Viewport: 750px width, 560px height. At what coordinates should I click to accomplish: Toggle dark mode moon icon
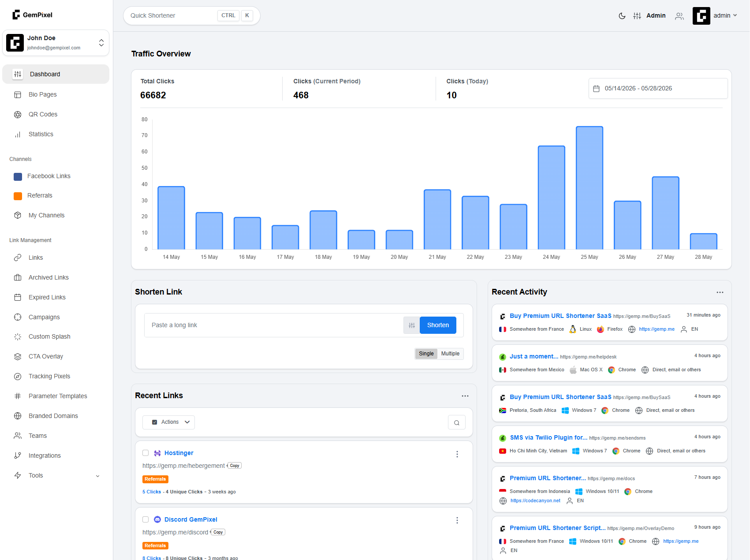(622, 16)
